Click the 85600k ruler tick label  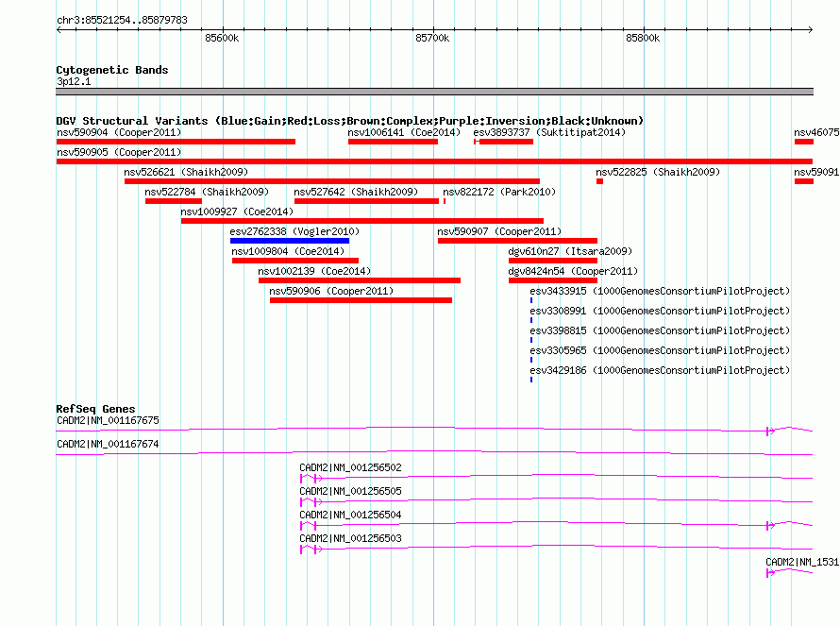click(x=222, y=38)
